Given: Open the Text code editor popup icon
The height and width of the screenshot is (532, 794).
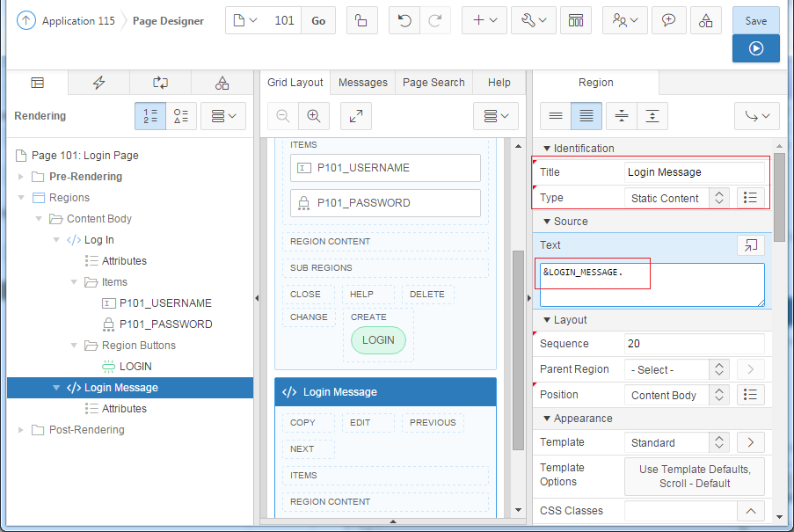Looking at the screenshot, I should [x=750, y=245].
